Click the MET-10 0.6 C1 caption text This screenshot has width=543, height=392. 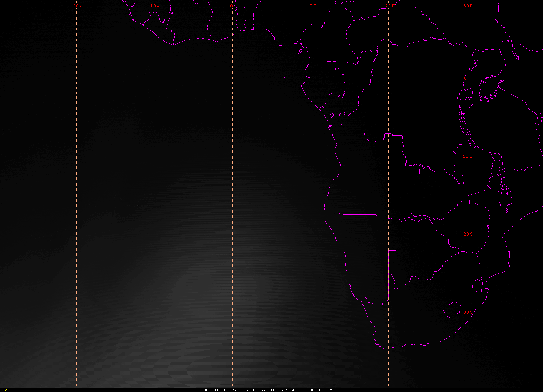[x=221, y=390]
